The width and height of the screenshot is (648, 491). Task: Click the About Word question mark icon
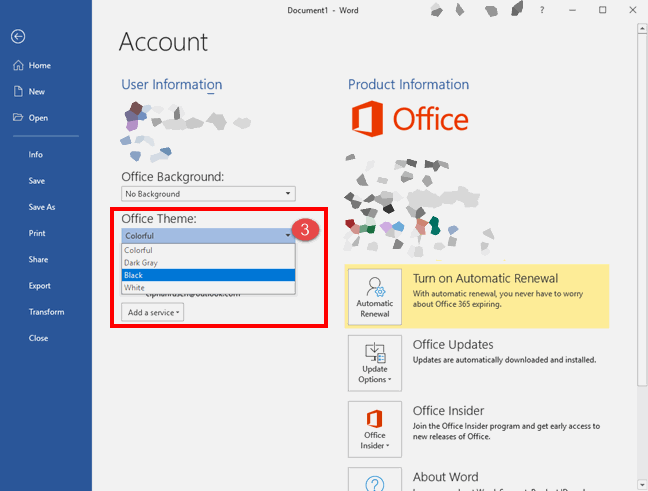[x=375, y=483]
